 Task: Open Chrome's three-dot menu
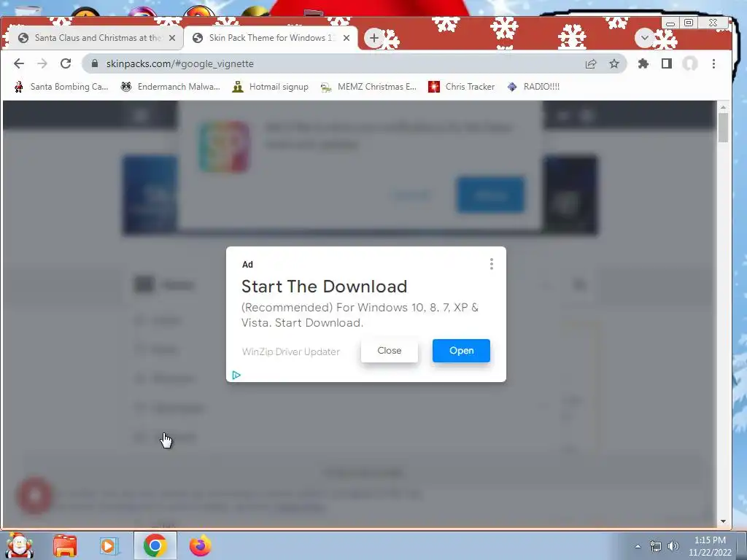pos(713,63)
